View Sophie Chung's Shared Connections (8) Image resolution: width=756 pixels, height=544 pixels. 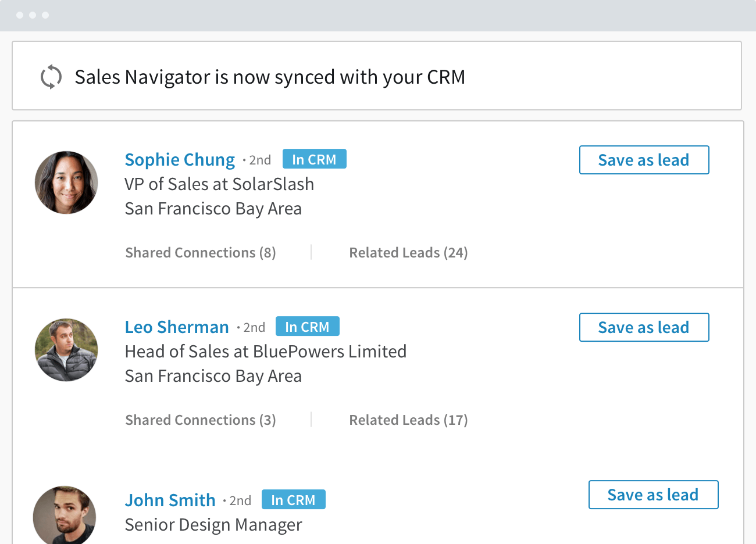pyautogui.click(x=201, y=253)
